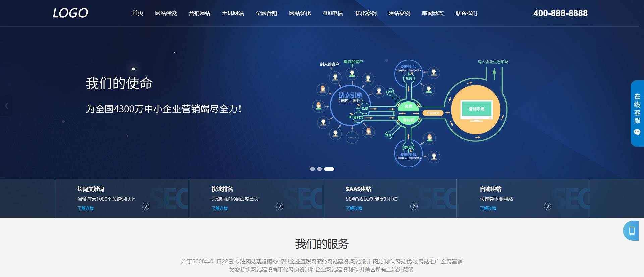Select the first carousel indicator dot

click(312, 169)
